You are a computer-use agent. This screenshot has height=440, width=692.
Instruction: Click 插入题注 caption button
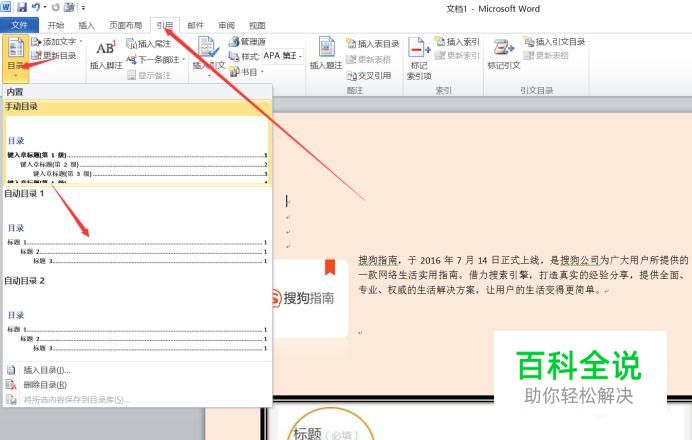click(326, 53)
